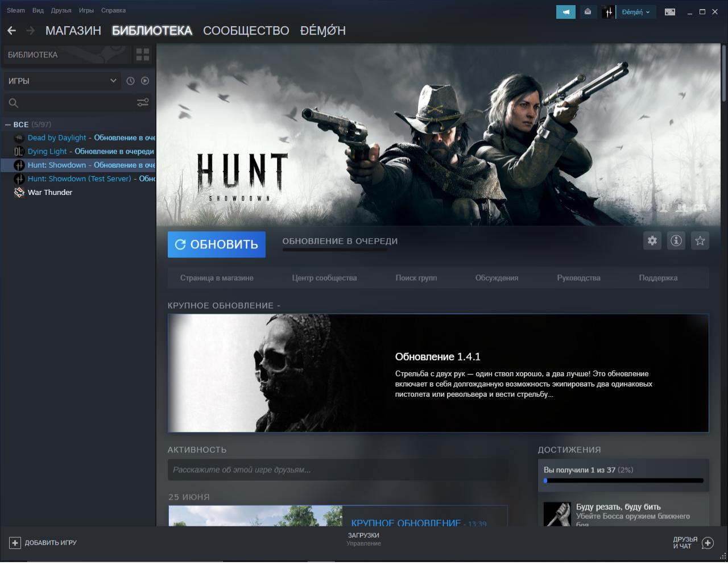Open game settings gear icon
Viewport: 728px width, 582px height.
click(x=652, y=240)
